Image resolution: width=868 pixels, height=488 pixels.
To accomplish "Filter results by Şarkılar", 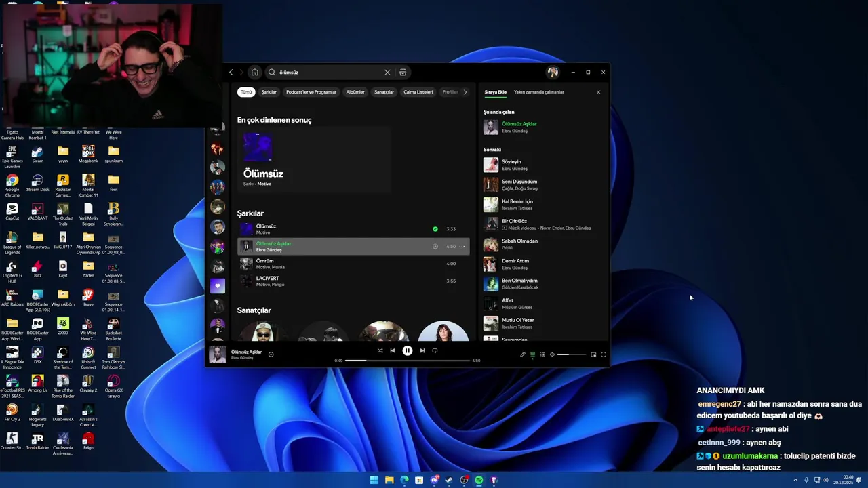I will coord(269,92).
